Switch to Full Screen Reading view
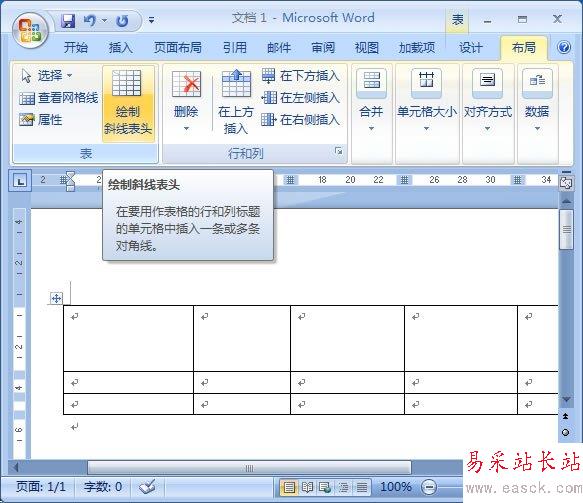The width and height of the screenshot is (583, 503). coord(307,487)
